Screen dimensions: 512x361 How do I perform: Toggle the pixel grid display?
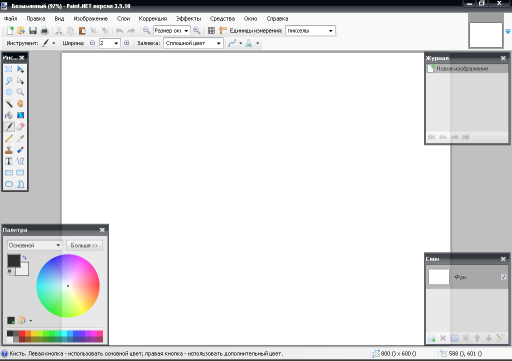[211, 31]
